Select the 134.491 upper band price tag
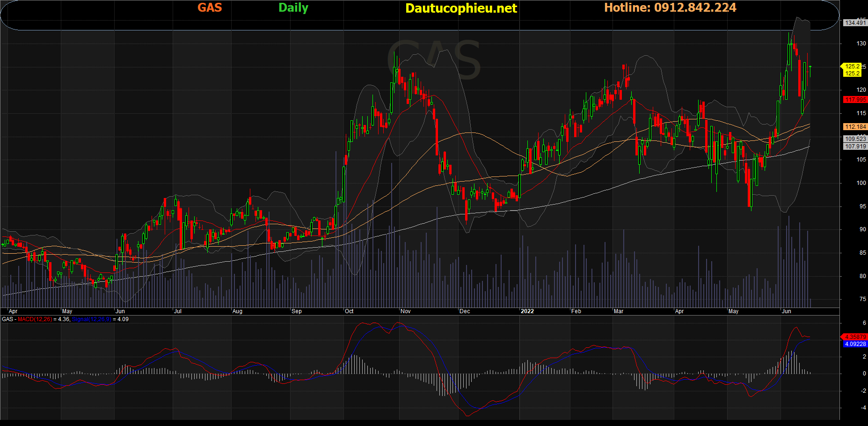The image size is (868, 426). (x=855, y=22)
